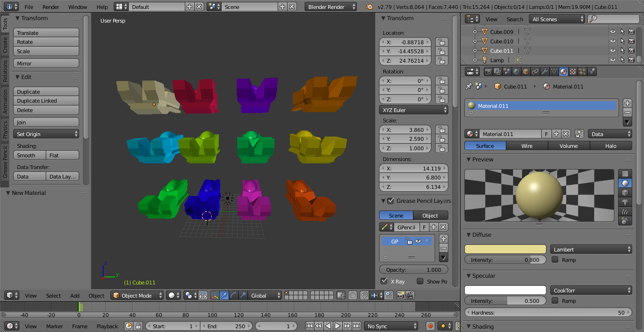Switch to the Wire material type tab
Screen dimensions: 644x332
pyautogui.click(x=527, y=146)
